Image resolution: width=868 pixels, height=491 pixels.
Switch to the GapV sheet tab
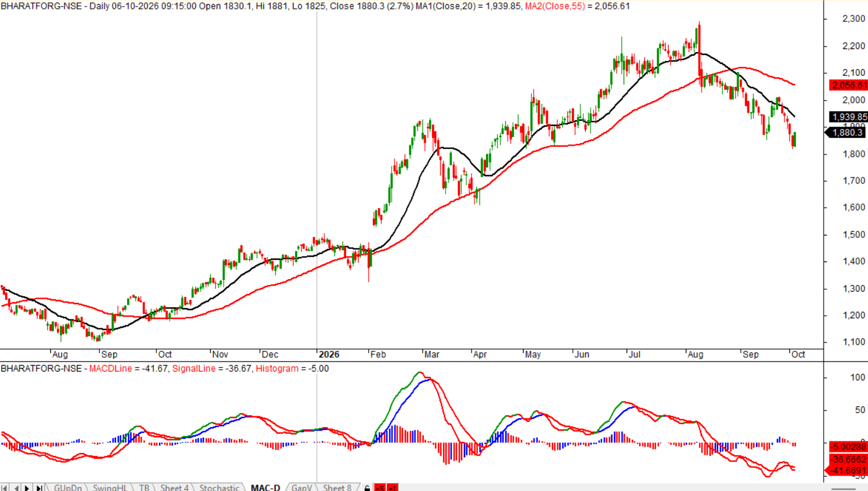[302, 487]
